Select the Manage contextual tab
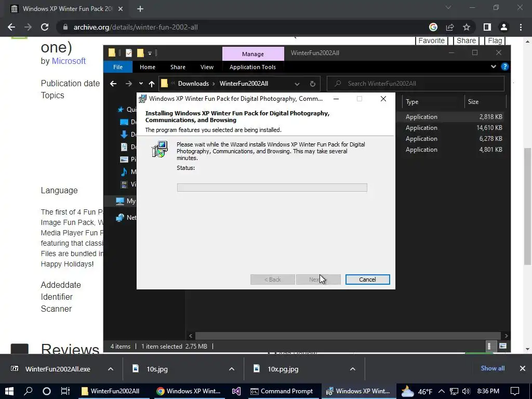This screenshot has width=532, height=399. [253, 54]
